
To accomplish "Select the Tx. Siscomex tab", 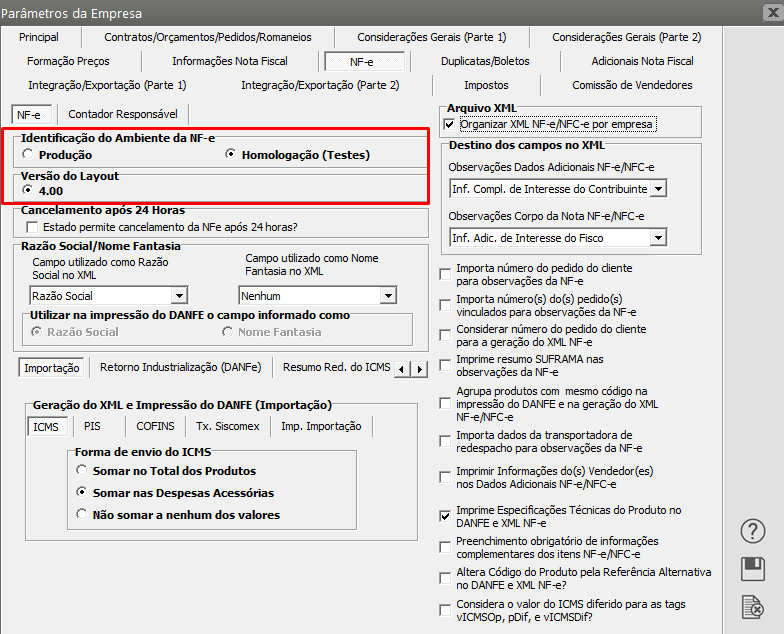I will (x=228, y=426).
